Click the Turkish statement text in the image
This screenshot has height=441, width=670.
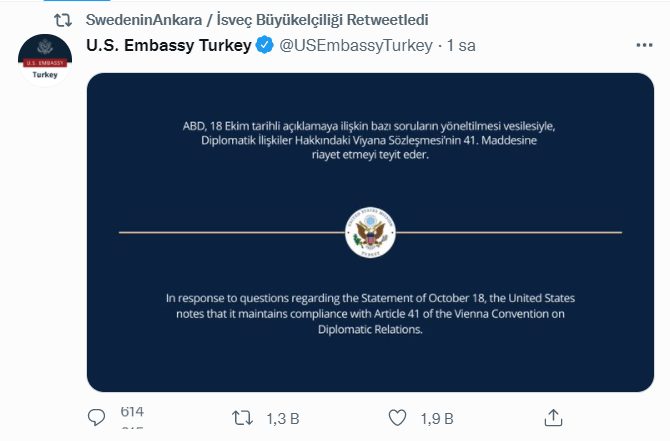click(369, 140)
